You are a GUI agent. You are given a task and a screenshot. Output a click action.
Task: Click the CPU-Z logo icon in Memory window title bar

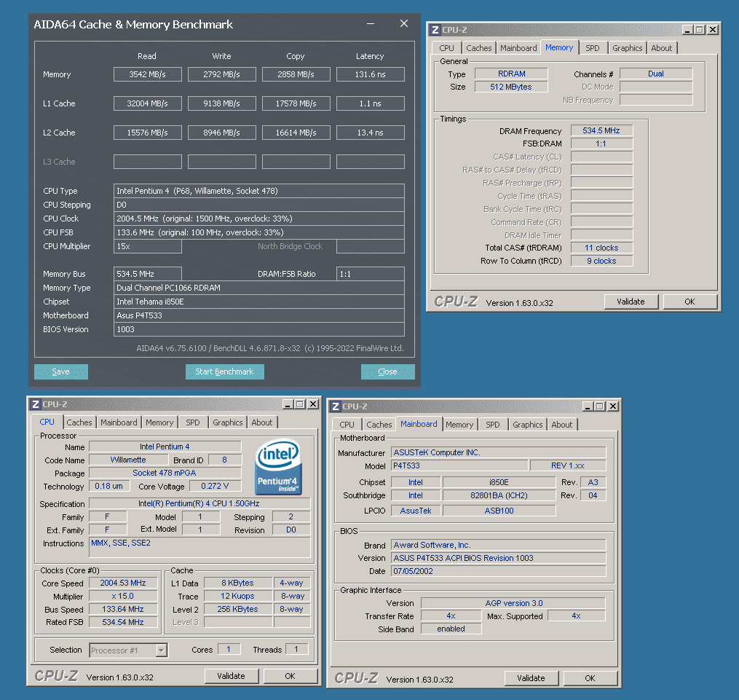(x=435, y=30)
